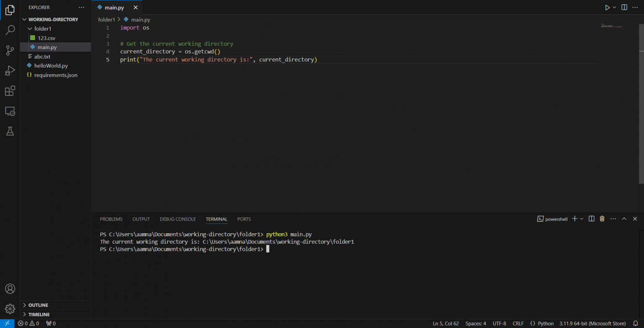Open the Manage gear menu
Viewport: 644px width, 328px height.
10,309
